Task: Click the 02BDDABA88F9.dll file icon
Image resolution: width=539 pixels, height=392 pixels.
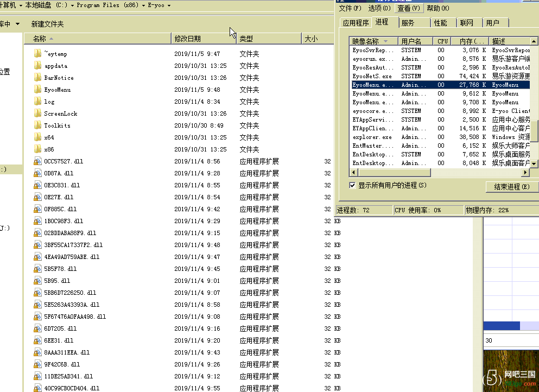Action: click(x=38, y=233)
